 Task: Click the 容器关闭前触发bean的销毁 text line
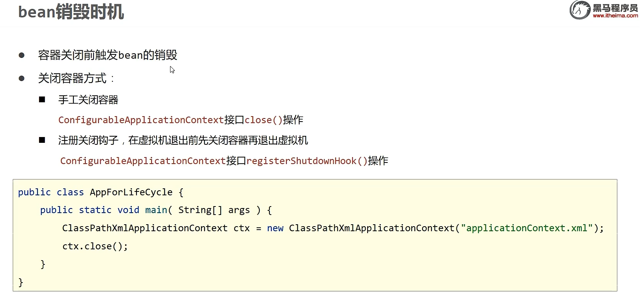tap(107, 55)
